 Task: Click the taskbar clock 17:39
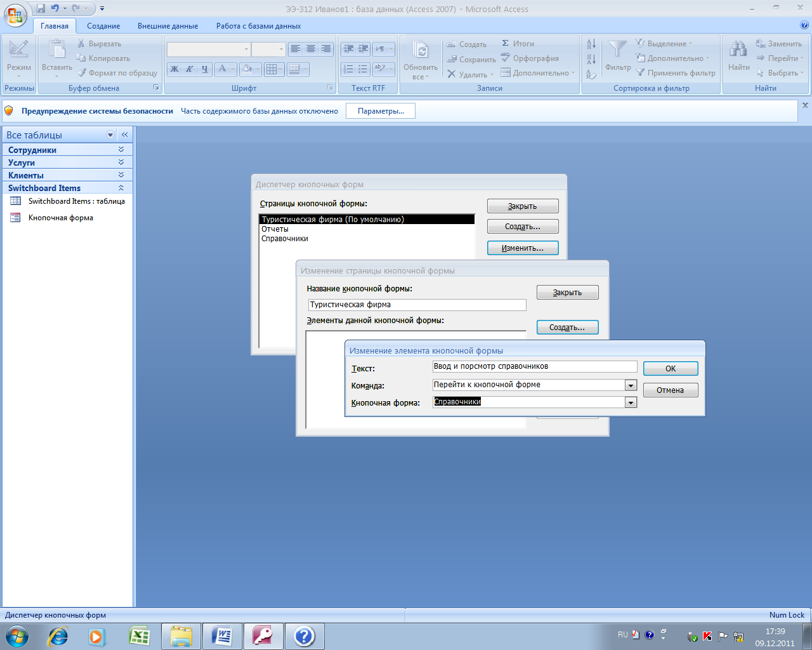tap(775, 632)
